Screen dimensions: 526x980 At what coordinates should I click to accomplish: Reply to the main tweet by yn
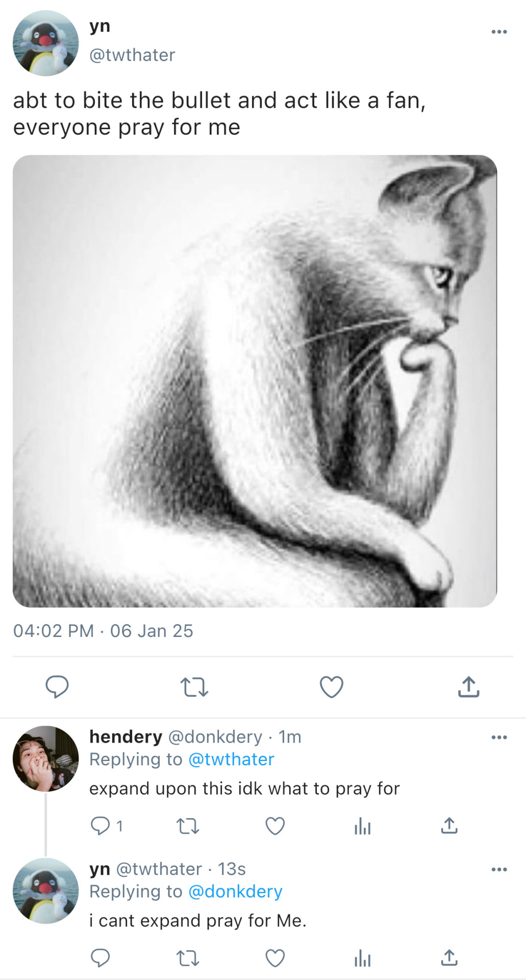(57, 687)
